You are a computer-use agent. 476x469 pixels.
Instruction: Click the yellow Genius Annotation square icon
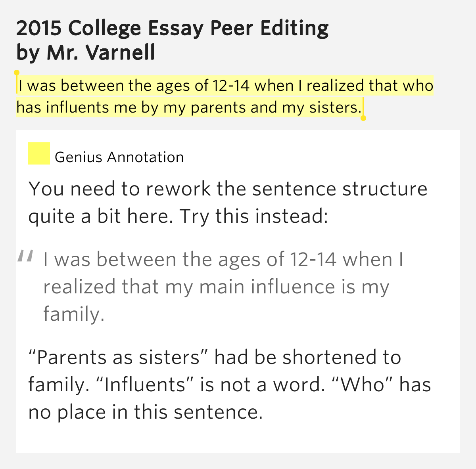[x=38, y=153]
